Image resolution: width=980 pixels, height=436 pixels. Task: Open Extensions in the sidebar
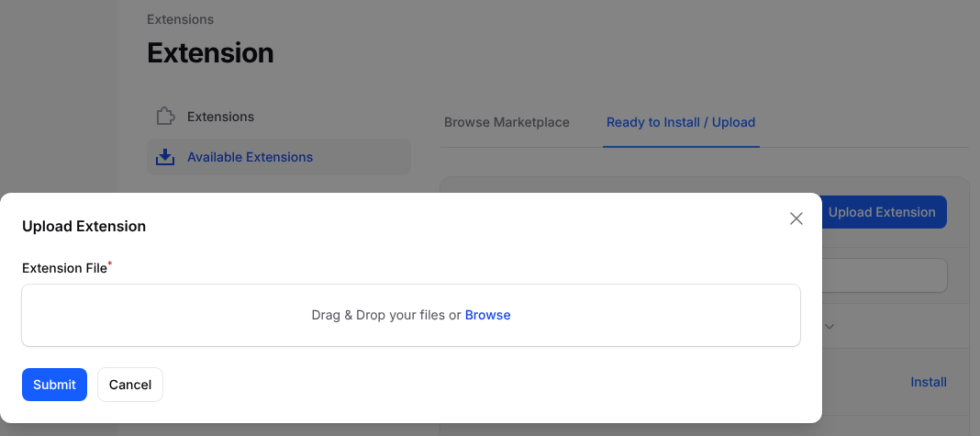279,117
